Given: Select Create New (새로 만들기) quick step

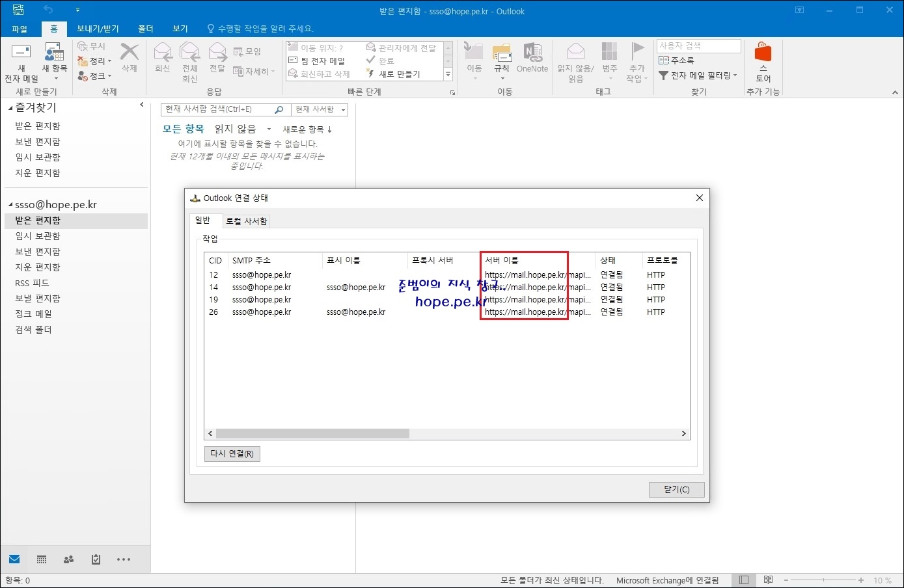Looking at the screenshot, I should [393, 74].
